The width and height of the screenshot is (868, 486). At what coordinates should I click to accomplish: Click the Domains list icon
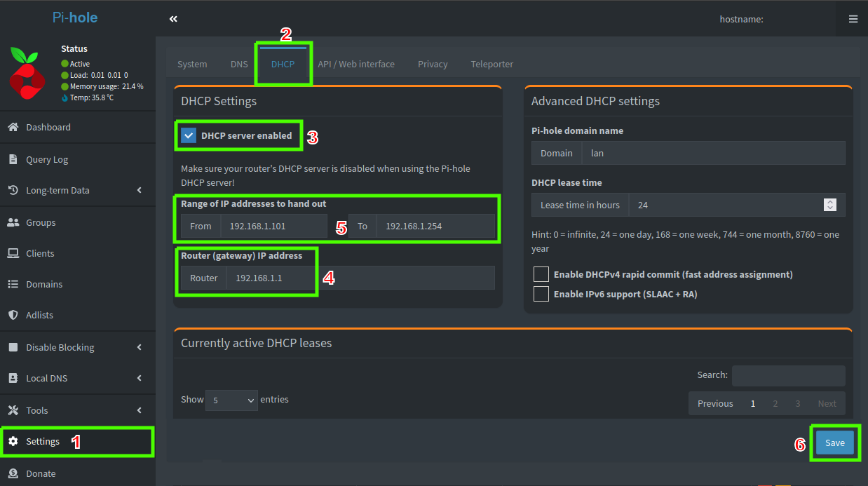click(13, 284)
